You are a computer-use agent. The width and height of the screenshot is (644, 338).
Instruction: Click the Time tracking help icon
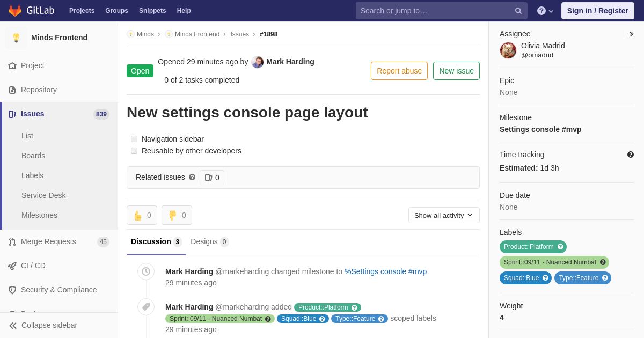631,155
